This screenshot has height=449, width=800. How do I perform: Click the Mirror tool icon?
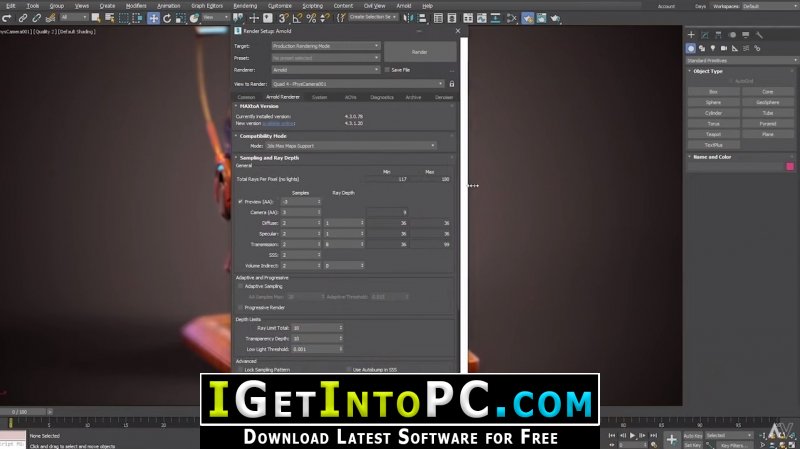click(x=408, y=18)
